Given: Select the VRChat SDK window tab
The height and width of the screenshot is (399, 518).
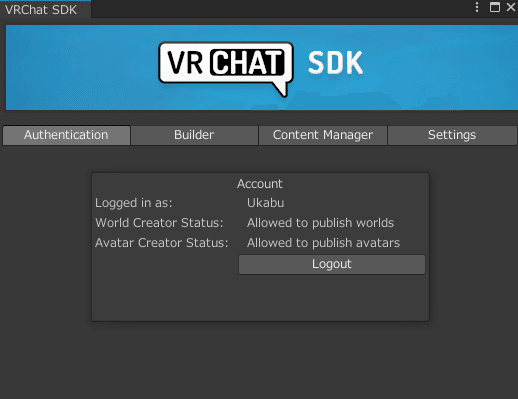Looking at the screenshot, I should [45, 9].
